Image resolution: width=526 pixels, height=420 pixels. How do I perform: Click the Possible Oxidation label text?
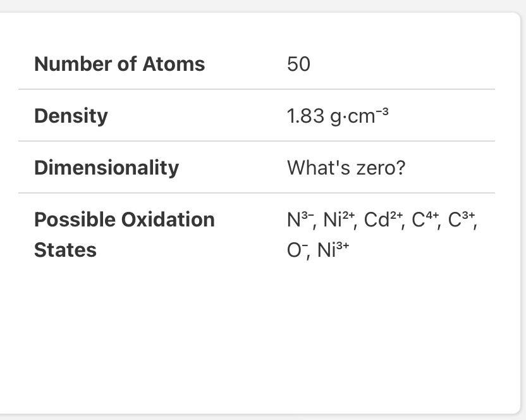click(125, 219)
